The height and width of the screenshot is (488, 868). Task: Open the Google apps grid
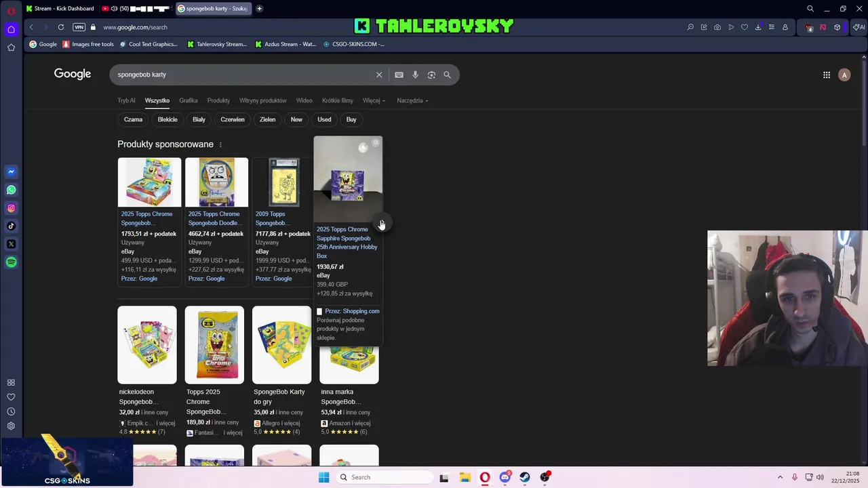click(827, 75)
